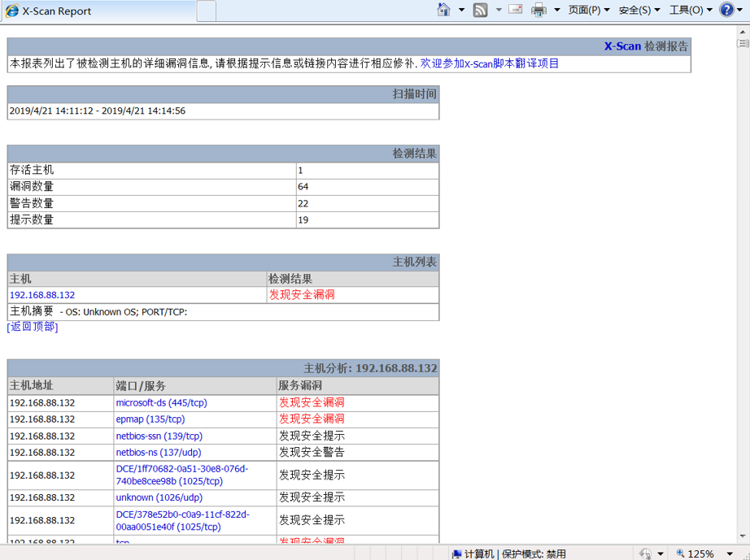Click the Read Mail icon

pos(515,10)
